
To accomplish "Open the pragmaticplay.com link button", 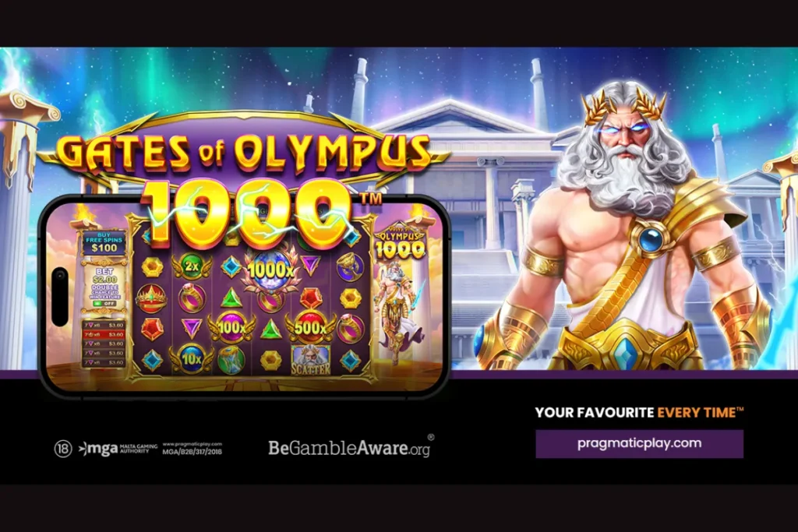I will (x=639, y=443).
